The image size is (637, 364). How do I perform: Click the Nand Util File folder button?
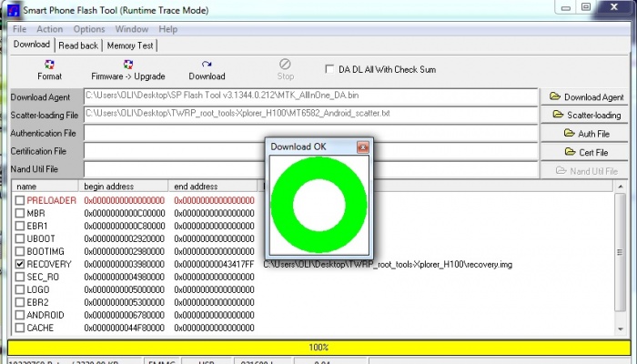pos(584,171)
